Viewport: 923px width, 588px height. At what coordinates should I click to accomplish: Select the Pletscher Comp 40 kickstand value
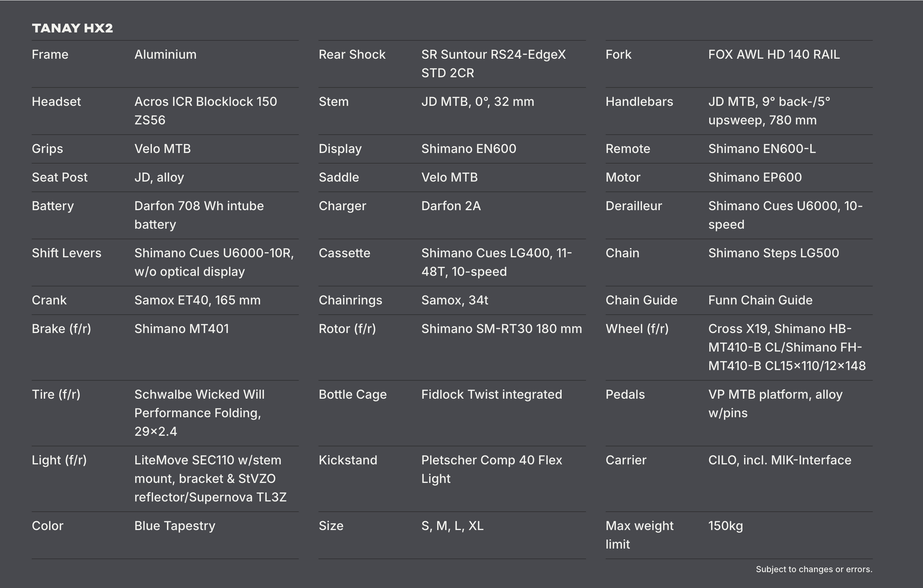coord(491,469)
